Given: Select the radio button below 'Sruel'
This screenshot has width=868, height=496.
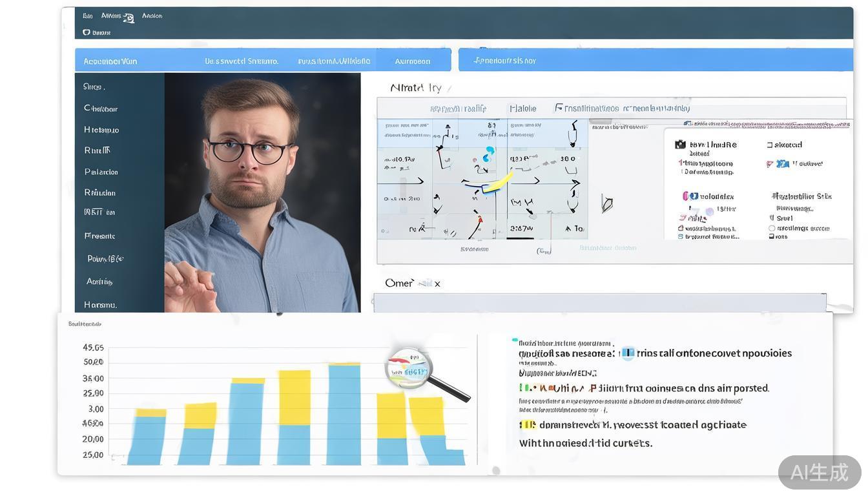Looking at the screenshot, I should tap(772, 229).
